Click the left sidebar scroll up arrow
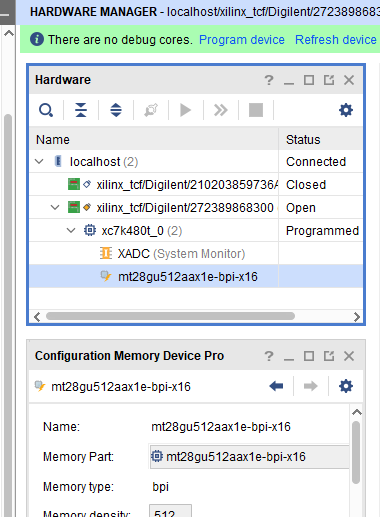 coord(9,33)
